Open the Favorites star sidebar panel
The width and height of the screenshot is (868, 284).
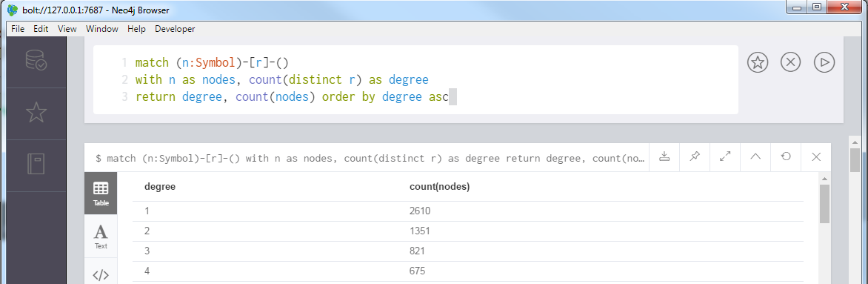coord(36,113)
